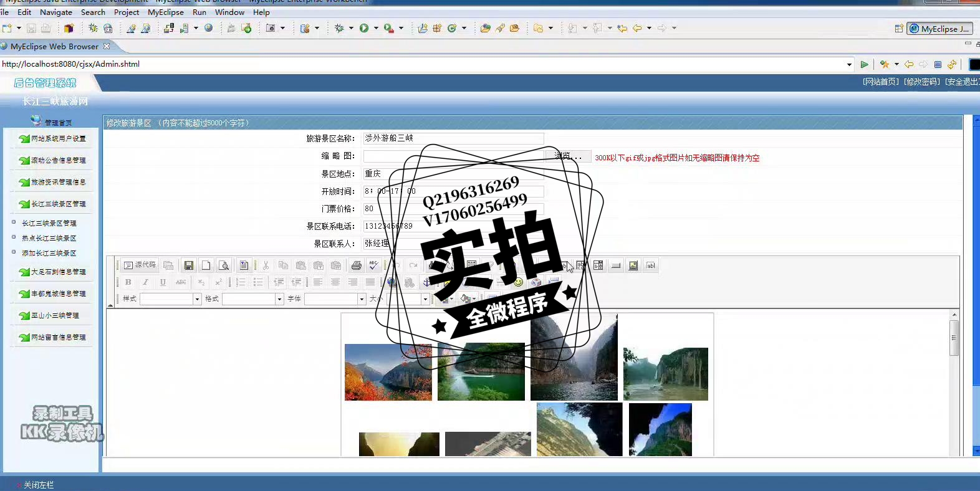The image size is (980, 491).
Task: Close the MyEclipse Web Browser tab
Action: (x=107, y=46)
